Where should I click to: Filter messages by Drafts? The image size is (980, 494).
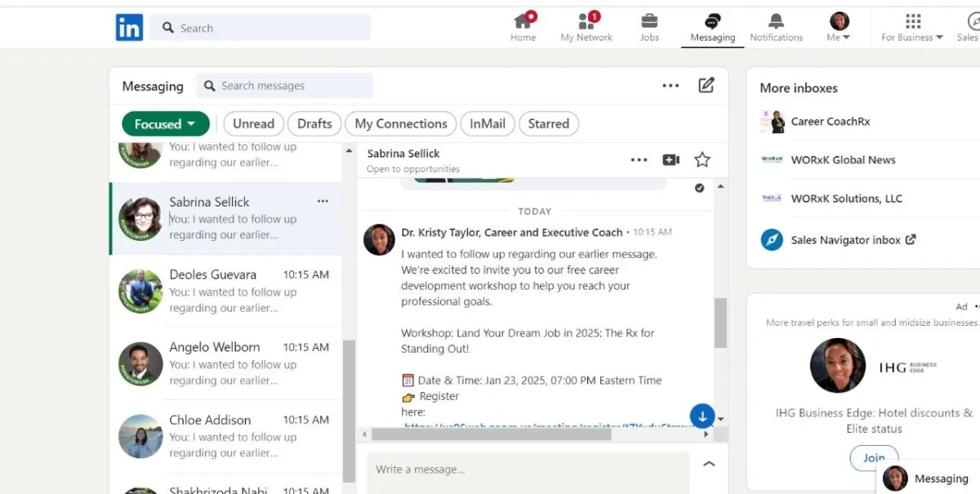[x=314, y=124]
